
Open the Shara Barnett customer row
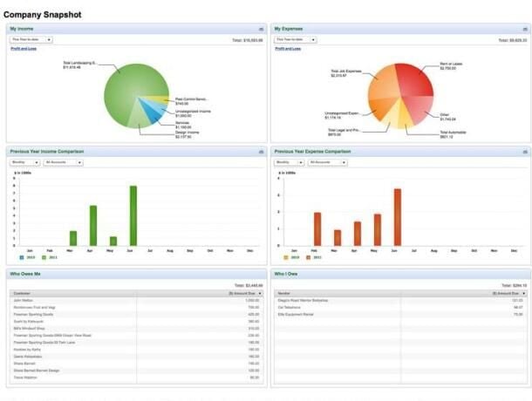[136, 364]
